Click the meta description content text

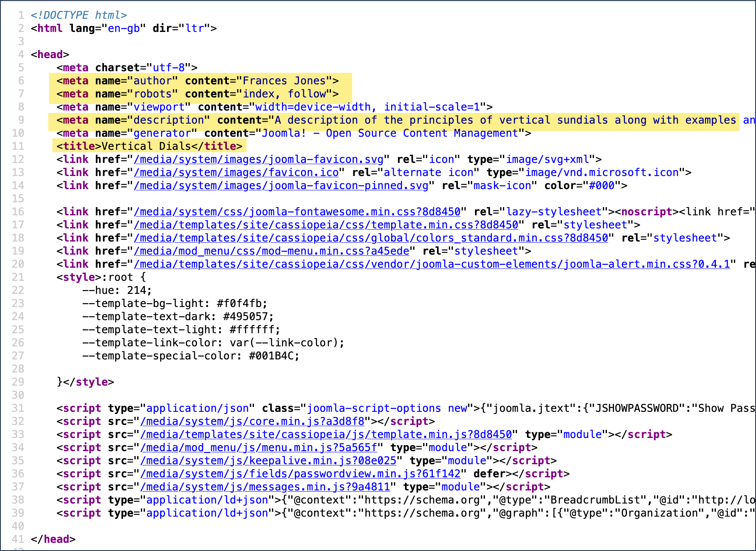[x=515, y=120]
